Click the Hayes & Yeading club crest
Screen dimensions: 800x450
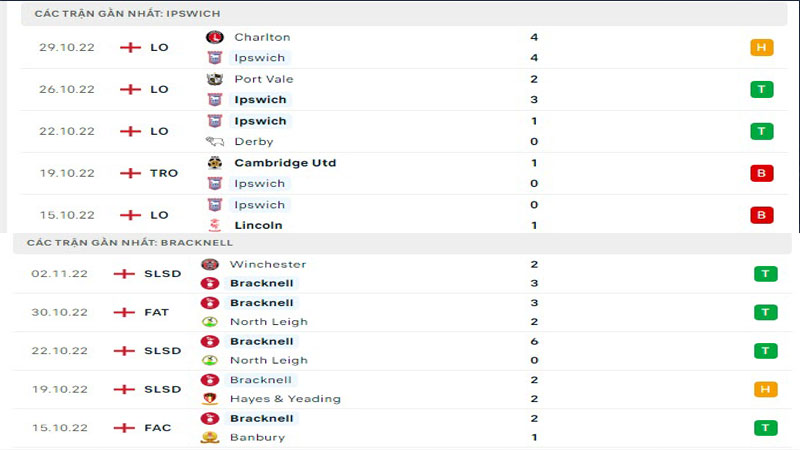tap(209, 398)
